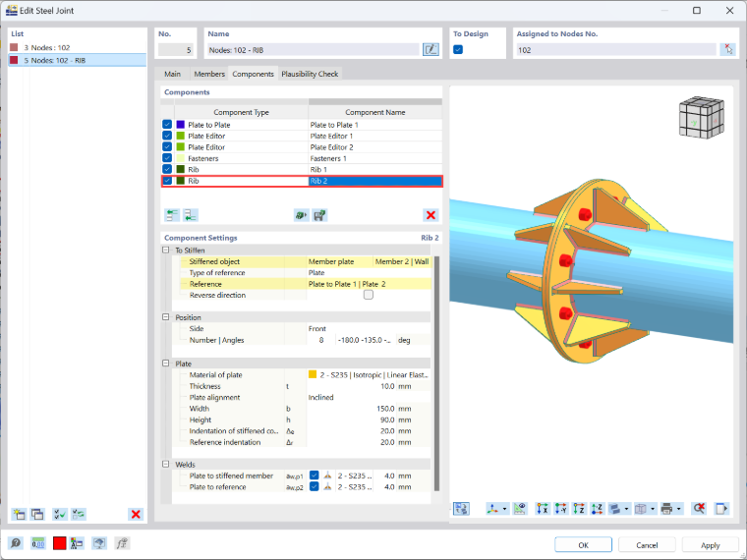Click the load component from library icon

pyautogui.click(x=301, y=215)
